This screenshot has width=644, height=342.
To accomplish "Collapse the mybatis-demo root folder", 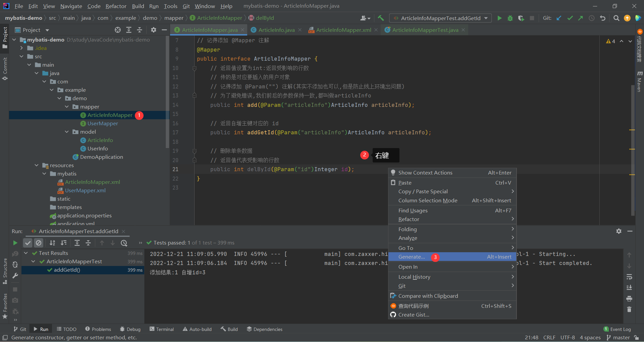I will coord(14,40).
